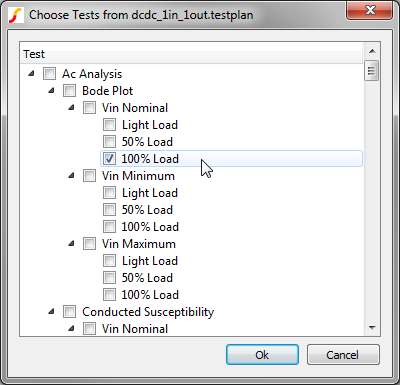Collapse the Conducted Susceptibility node
Viewport: 400px width, 385px height.
click(x=51, y=311)
